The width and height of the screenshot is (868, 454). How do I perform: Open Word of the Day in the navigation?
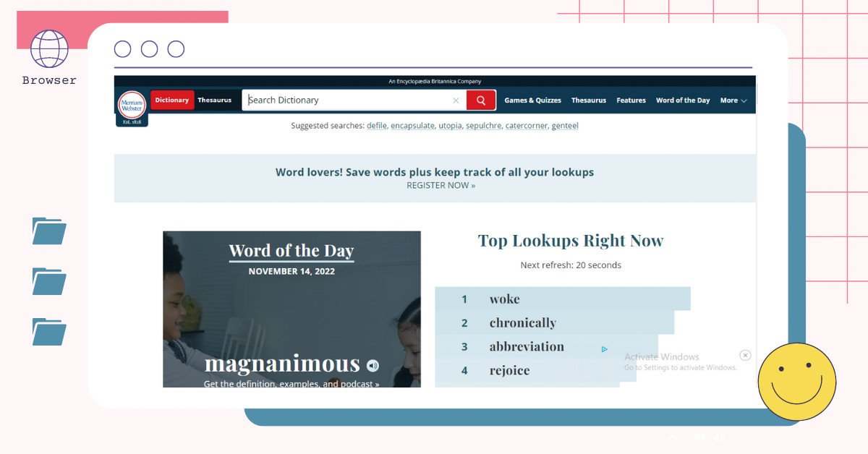(683, 100)
